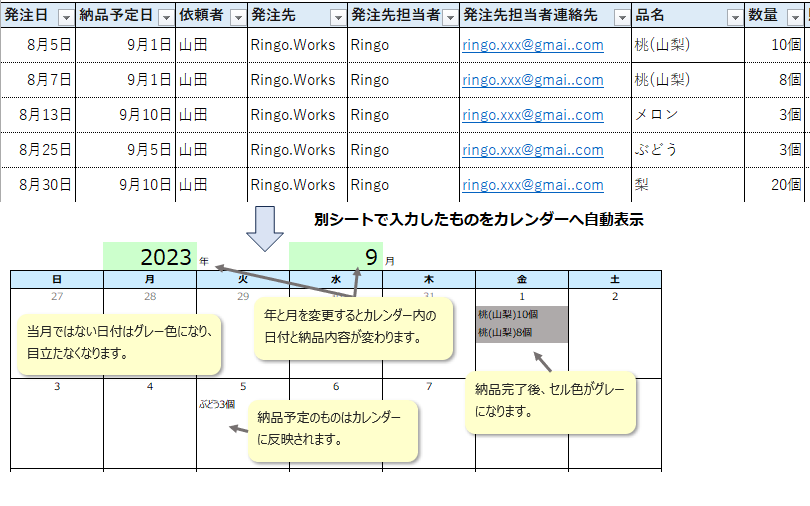This screenshot has height=506, width=810.
Task: Select the heading 別シートで入力したものをカレンダーへ自動表示
Action: (x=479, y=219)
